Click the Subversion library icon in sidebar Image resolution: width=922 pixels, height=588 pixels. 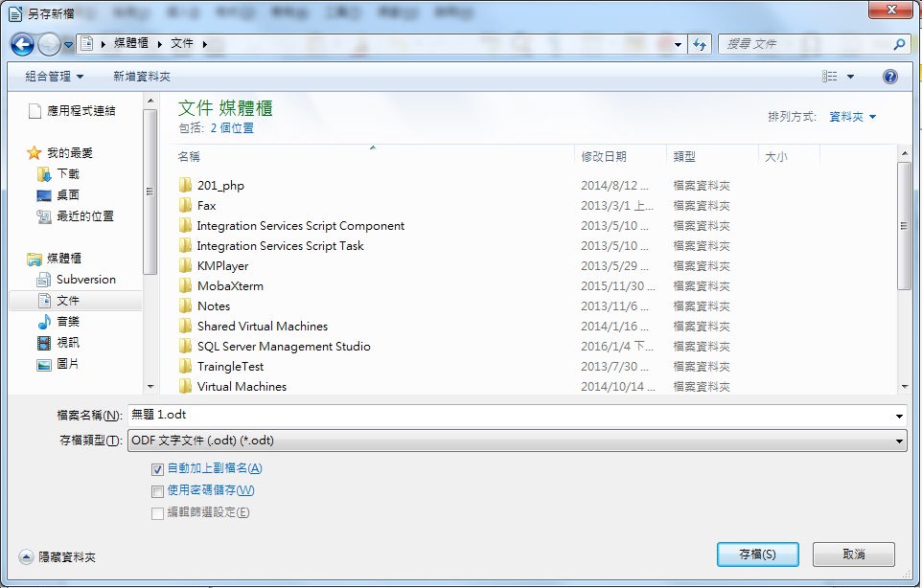[x=43, y=280]
